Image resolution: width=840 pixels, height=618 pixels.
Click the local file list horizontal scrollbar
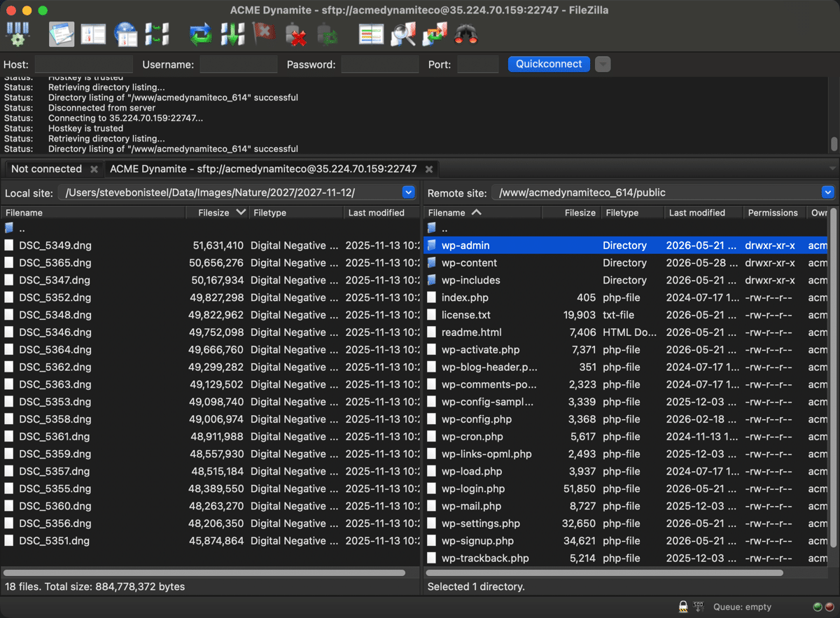204,573
